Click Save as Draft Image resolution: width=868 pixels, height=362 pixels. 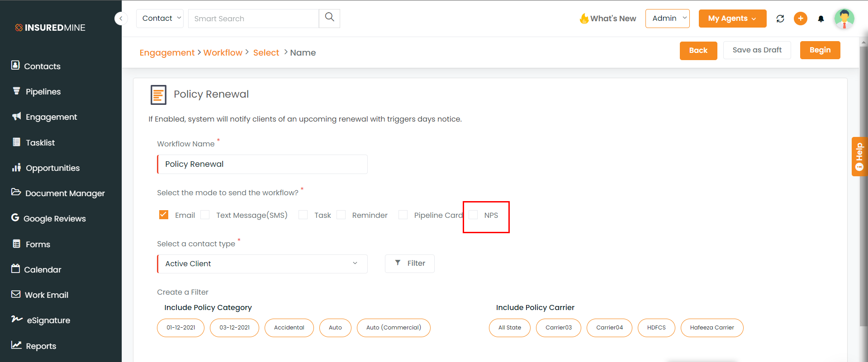757,50
